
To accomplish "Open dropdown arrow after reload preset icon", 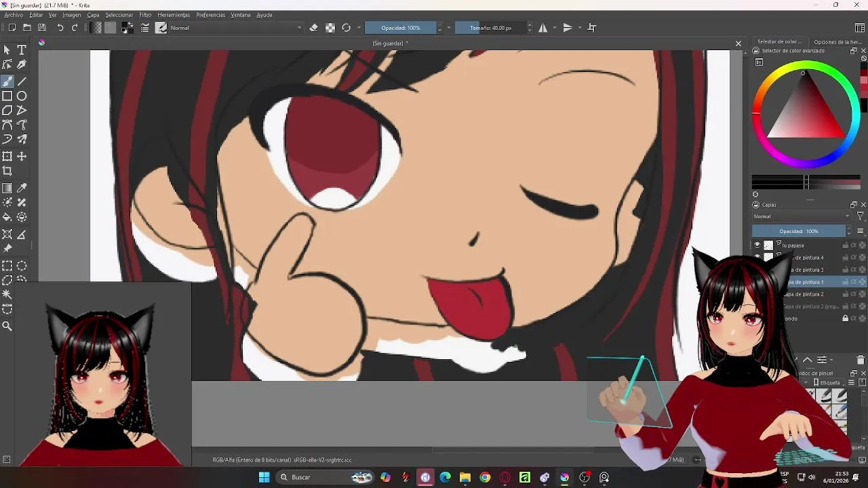I will (358, 28).
